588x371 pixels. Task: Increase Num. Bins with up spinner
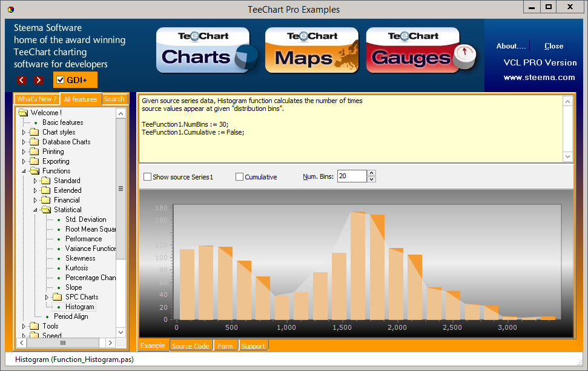coord(372,173)
